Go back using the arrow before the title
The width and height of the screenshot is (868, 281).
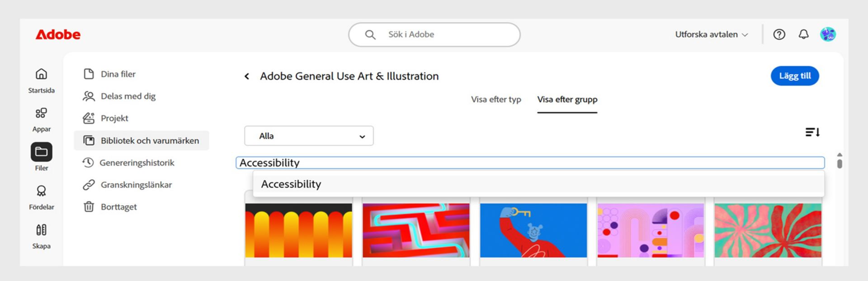click(247, 76)
